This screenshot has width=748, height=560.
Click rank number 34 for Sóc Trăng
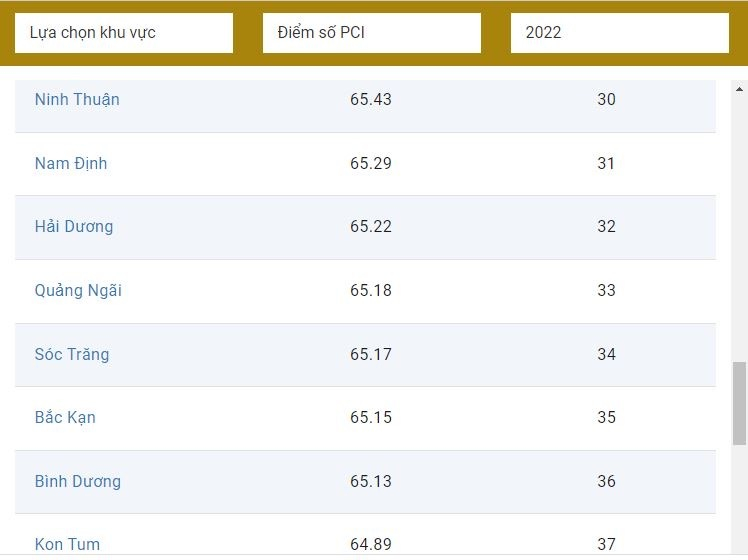coord(606,354)
